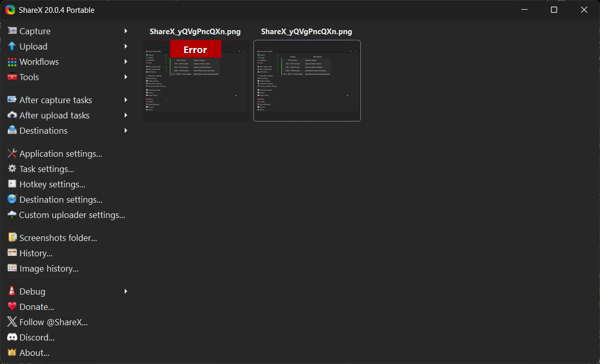Expand the Capture submenu arrow
This screenshot has height=364, width=600.
pos(126,31)
